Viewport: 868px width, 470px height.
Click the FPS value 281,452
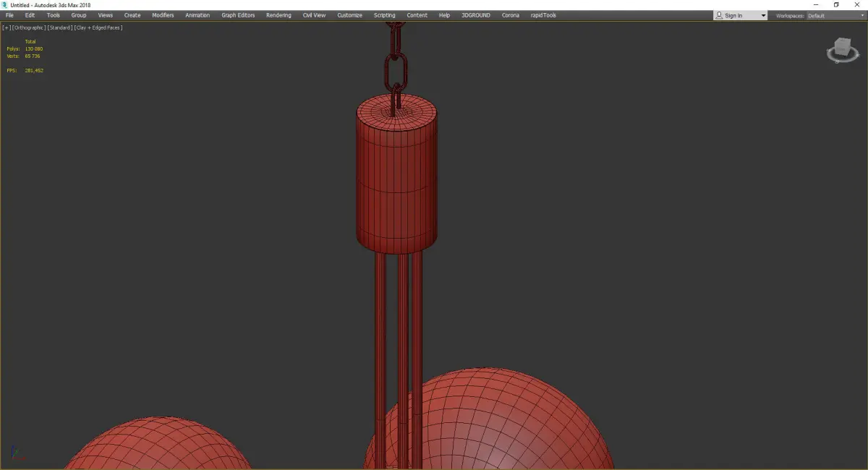click(x=34, y=70)
